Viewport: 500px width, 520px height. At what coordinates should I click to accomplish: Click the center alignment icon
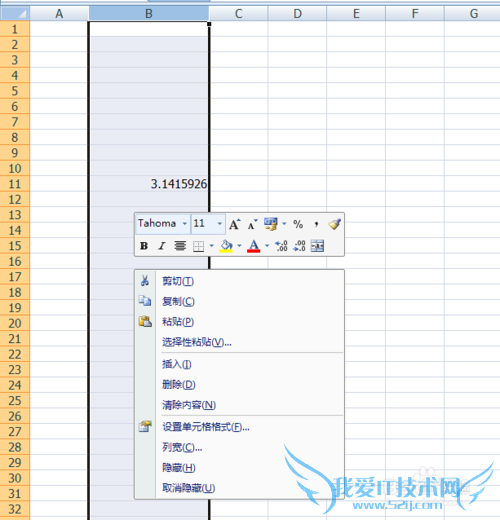point(180,246)
